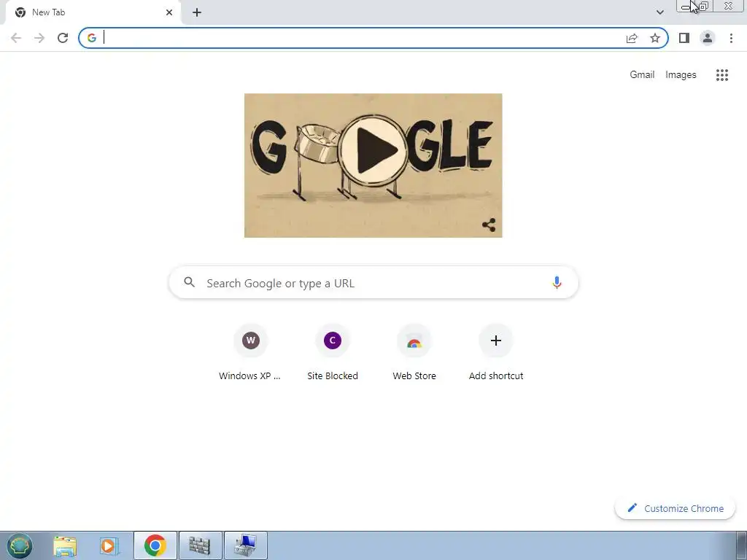This screenshot has height=560, width=747.
Task: Open the computer toolbox taskbar app
Action: click(x=245, y=545)
